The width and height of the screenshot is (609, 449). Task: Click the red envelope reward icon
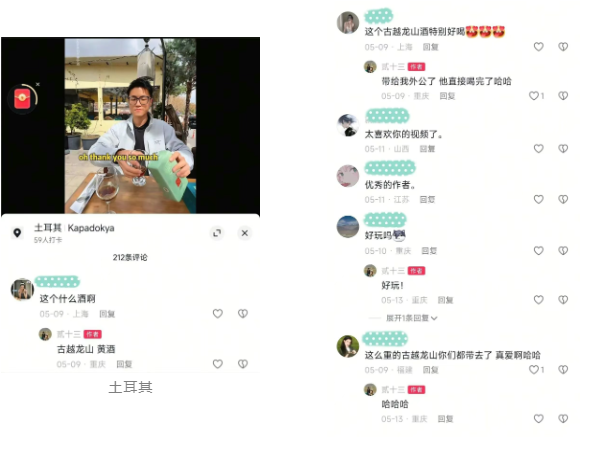point(22,98)
